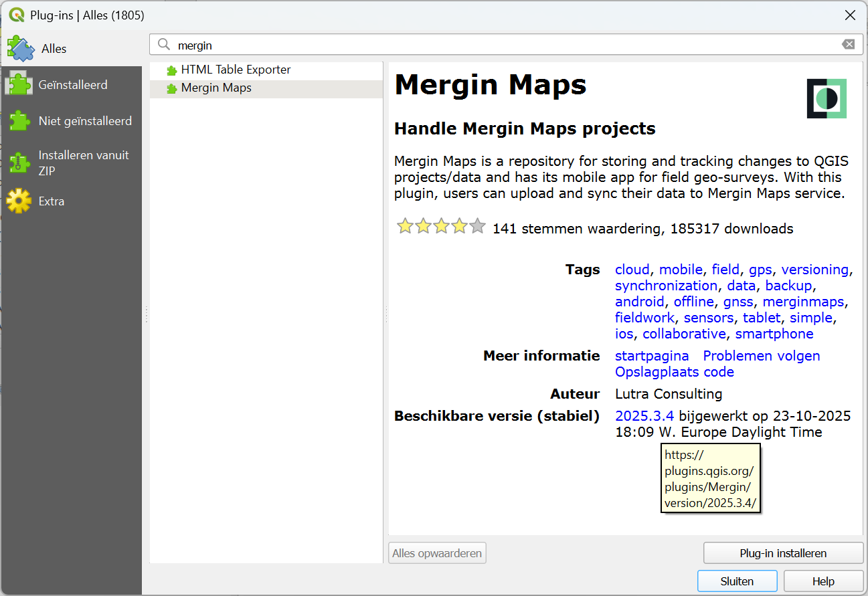Select Installeren vanuit ZIP tab
Viewport: 868px width, 596px height.
tap(83, 163)
